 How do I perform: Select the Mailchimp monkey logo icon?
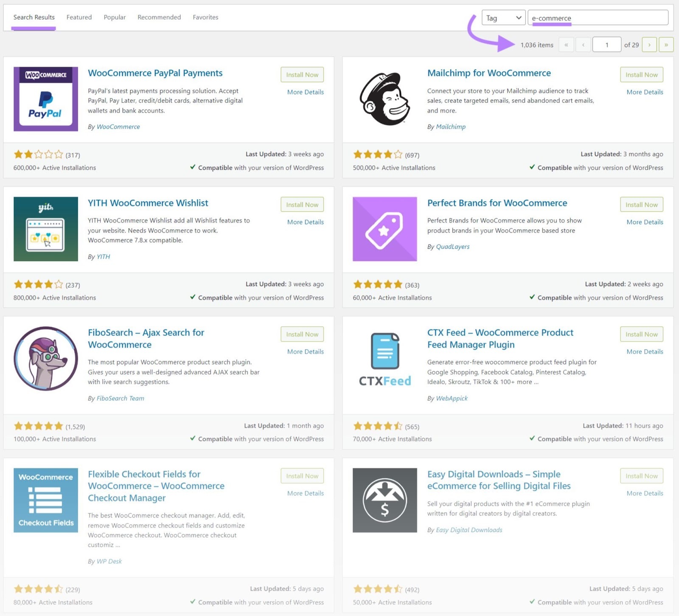[x=384, y=100]
